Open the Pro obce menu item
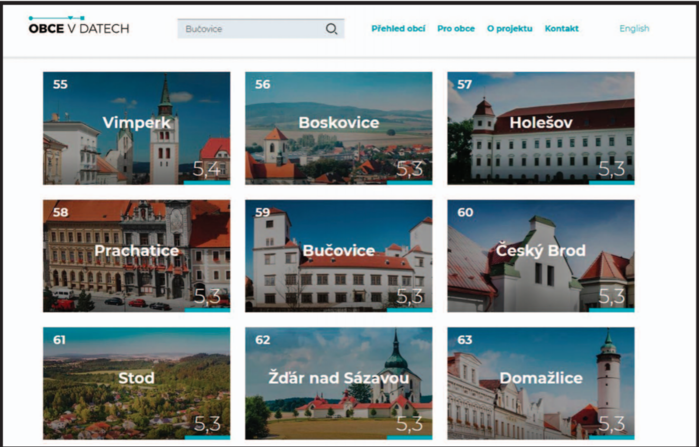 [x=456, y=29]
